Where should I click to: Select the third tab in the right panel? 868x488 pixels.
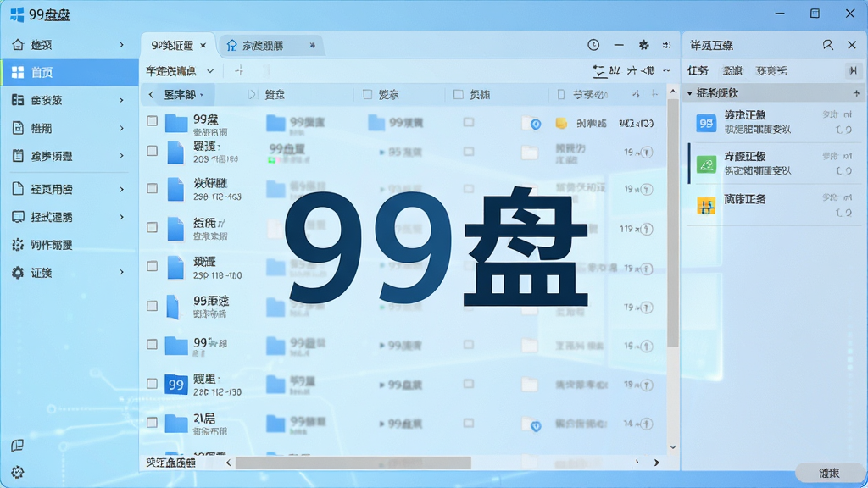pos(771,71)
